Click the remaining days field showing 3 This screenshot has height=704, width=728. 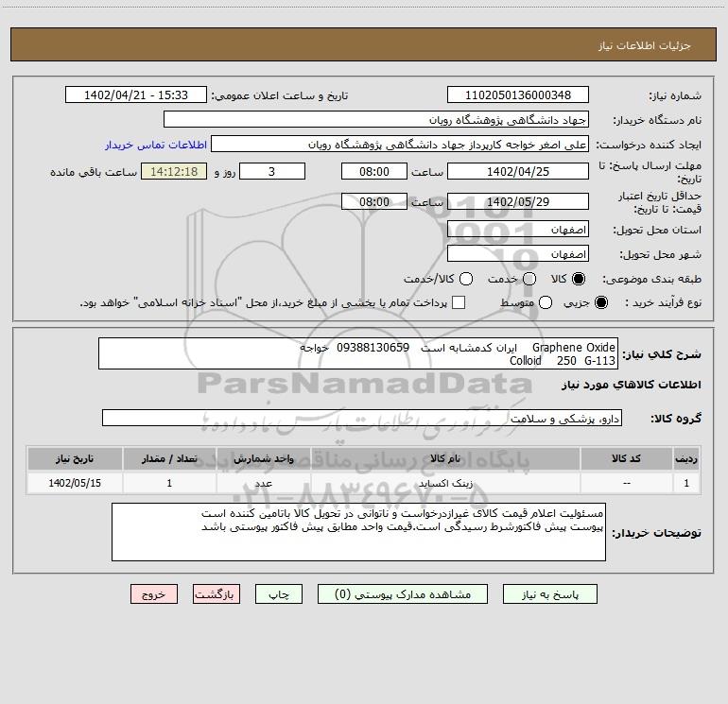click(272, 171)
